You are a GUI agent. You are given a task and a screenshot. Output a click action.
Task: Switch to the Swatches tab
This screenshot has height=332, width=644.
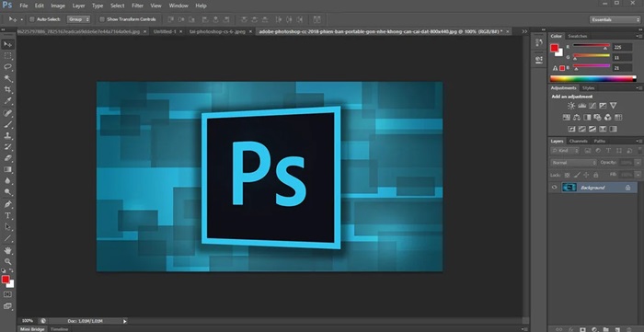coord(577,36)
